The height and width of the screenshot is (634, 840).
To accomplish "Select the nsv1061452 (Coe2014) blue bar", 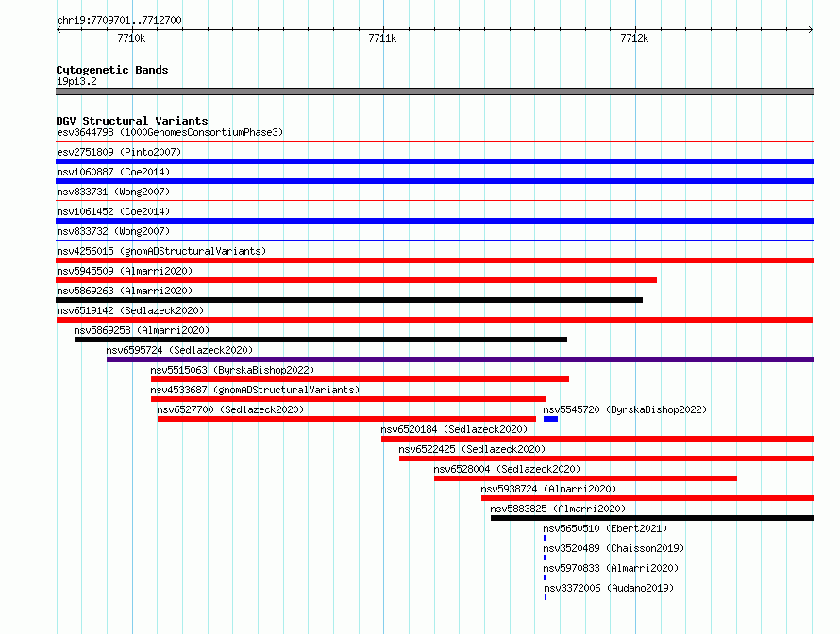I will click(x=434, y=221).
